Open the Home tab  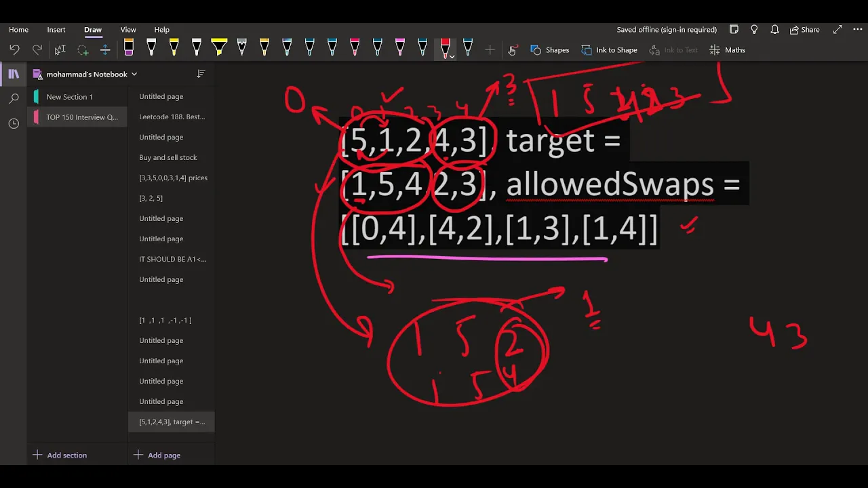coord(18,30)
